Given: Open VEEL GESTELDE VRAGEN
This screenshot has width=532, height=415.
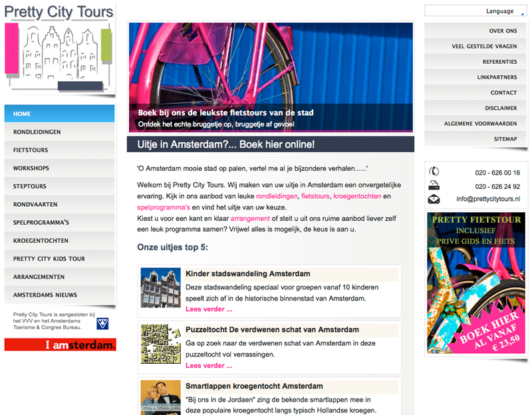Looking at the screenshot, I should point(475,46).
